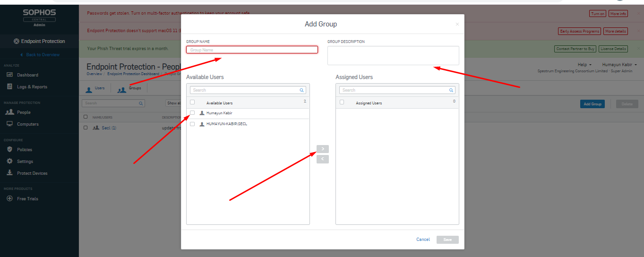Click the blue Add Group button
644x257 pixels.
point(592,104)
